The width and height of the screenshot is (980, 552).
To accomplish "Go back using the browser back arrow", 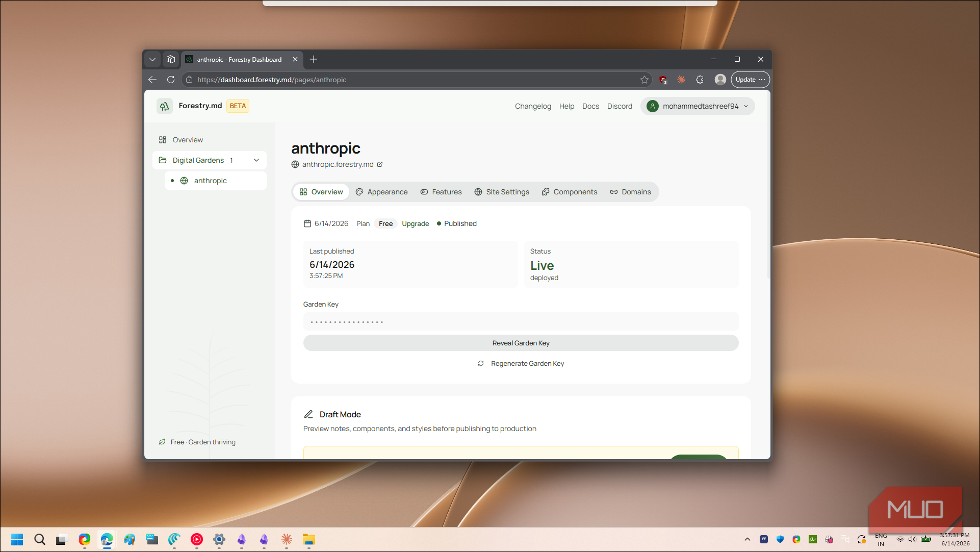I will (152, 80).
